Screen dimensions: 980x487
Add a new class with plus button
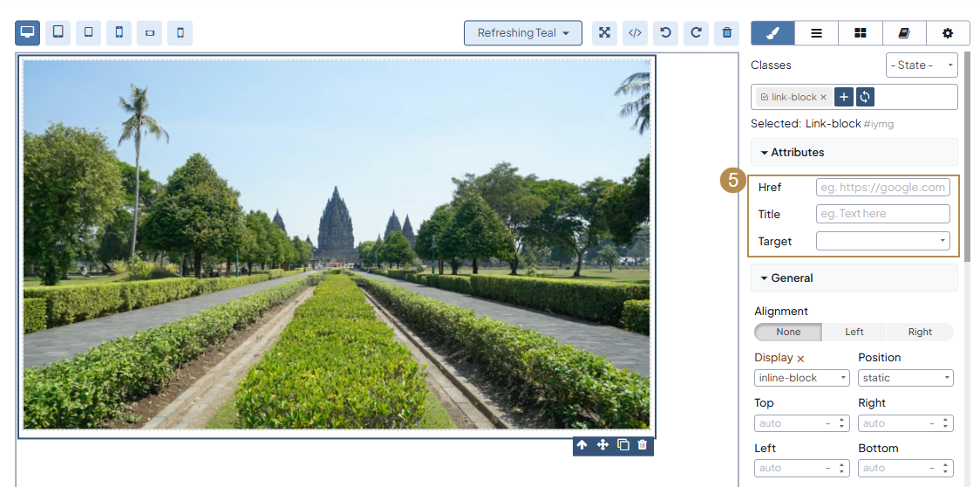coord(843,97)
